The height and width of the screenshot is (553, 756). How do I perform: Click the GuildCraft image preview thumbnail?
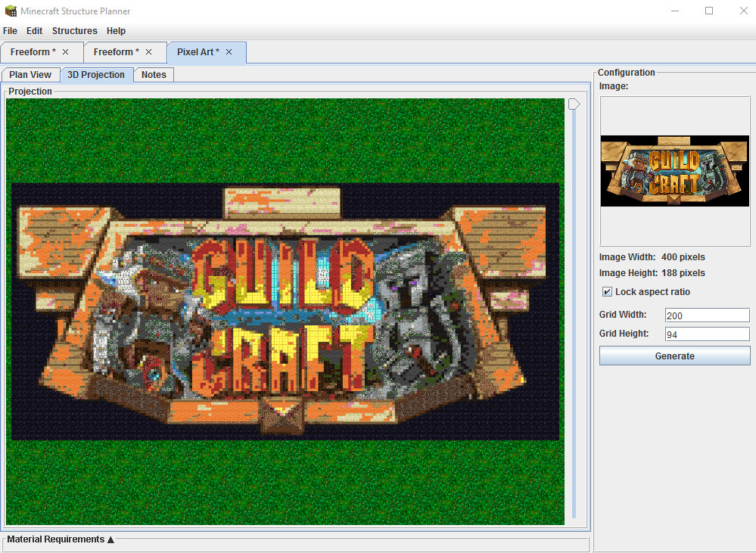point(674,171)
